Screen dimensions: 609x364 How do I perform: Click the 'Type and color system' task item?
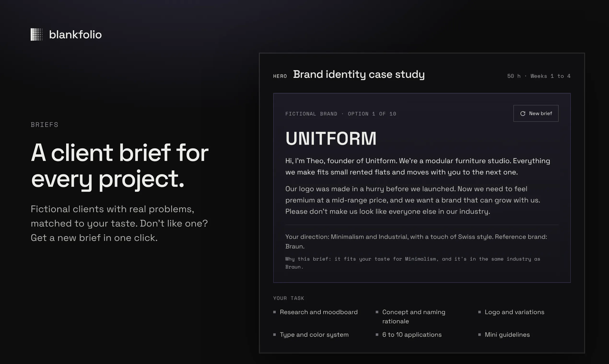point(311,335)
